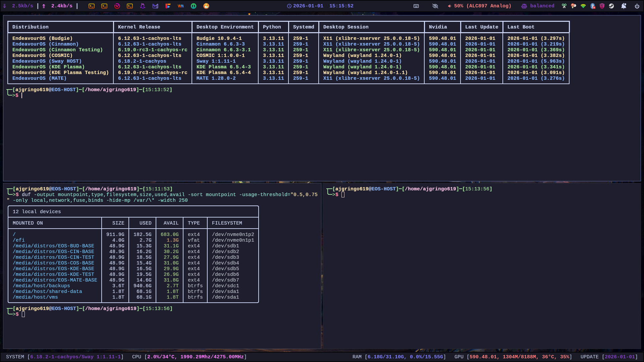Screen dimensions: 644x362
Task: Switch to the third terminal taskbar entry
Action: (x=130, y=6)
